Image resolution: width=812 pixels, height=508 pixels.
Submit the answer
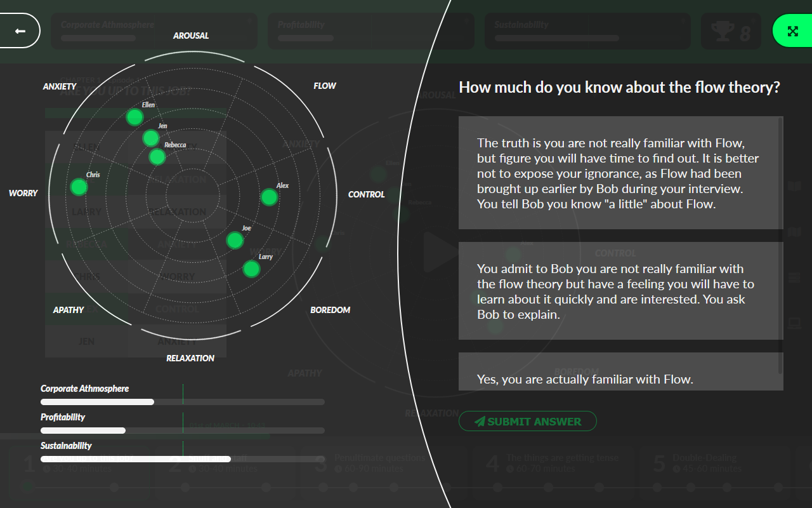(x=527, y=422)
